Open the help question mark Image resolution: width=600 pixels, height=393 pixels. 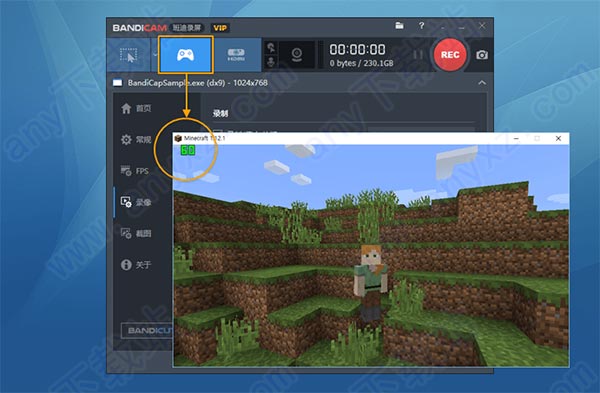click(421, 26)
